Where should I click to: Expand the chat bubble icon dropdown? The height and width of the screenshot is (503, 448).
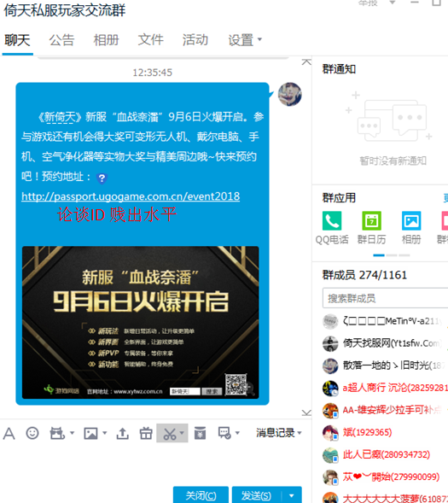click(237, 433)
